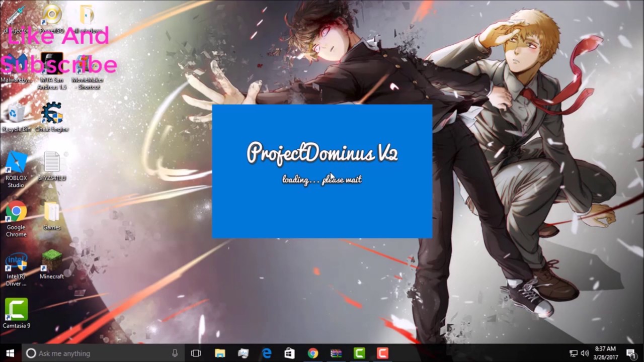Open the WinRAR taskbar icon
This screenshot has width=644, height=362.
(336, 353)
